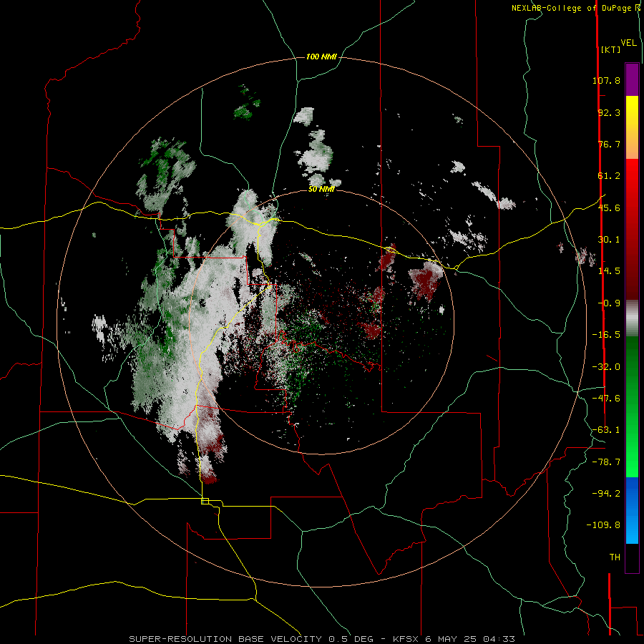Screen dimensions: 644x644
Task: Select the 45.6 velocity scale value
Action: (x=609, y=208)
